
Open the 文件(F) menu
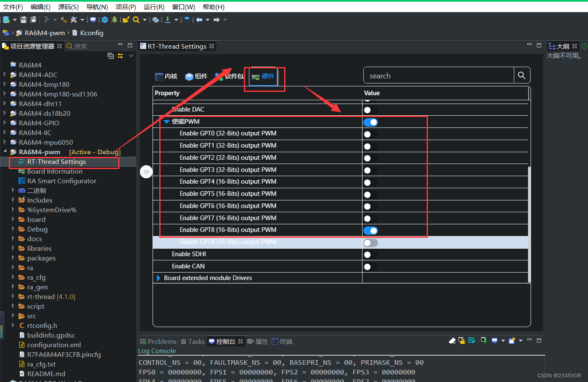(13, 7)
